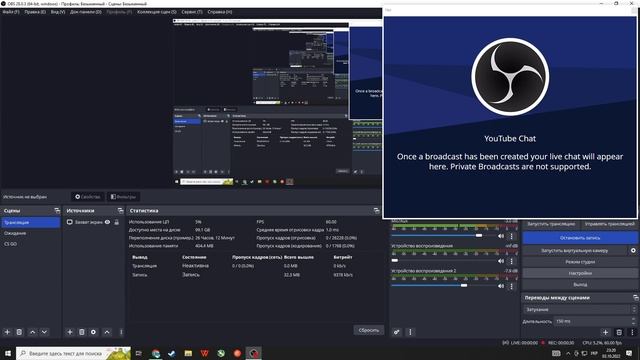Image resolution: width=640 pixels, height=360 pixels.
Task: Add a new scene with plus icon
Action: [x=7, y=332]
